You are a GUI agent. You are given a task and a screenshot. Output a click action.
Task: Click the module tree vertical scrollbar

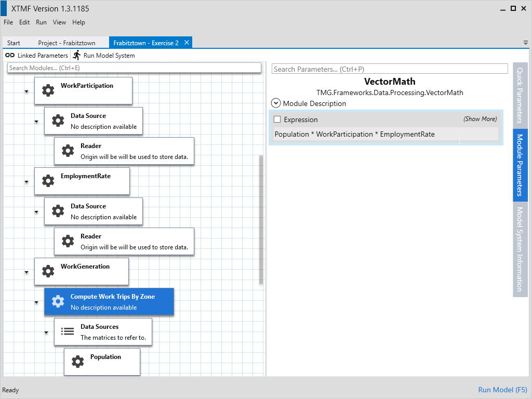(x=261, y=218)
